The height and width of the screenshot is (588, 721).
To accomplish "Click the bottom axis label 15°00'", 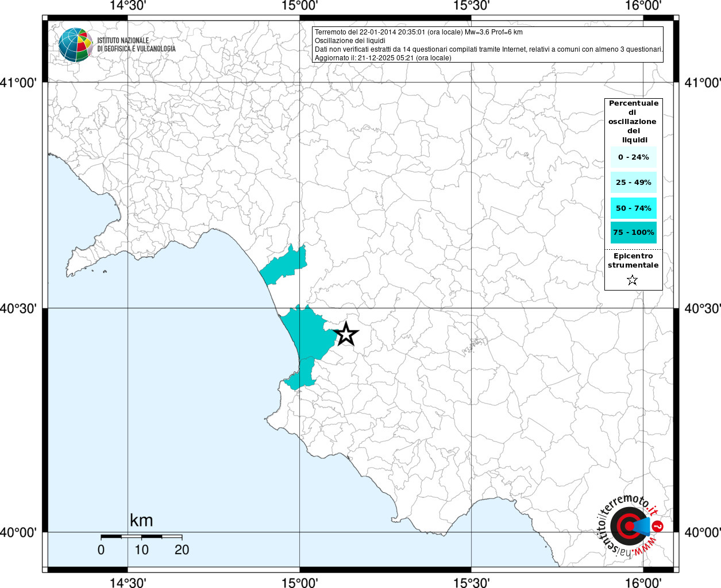I will 299,582.
